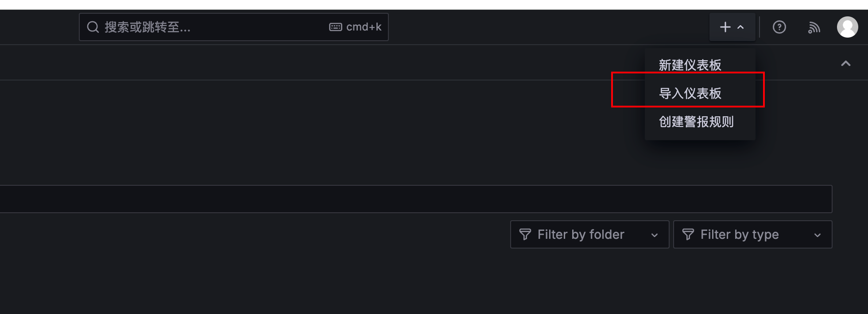Screen dimensions: 868x314
Task: Click the wide dashboard search input field
Action: (x=415, y=199)
